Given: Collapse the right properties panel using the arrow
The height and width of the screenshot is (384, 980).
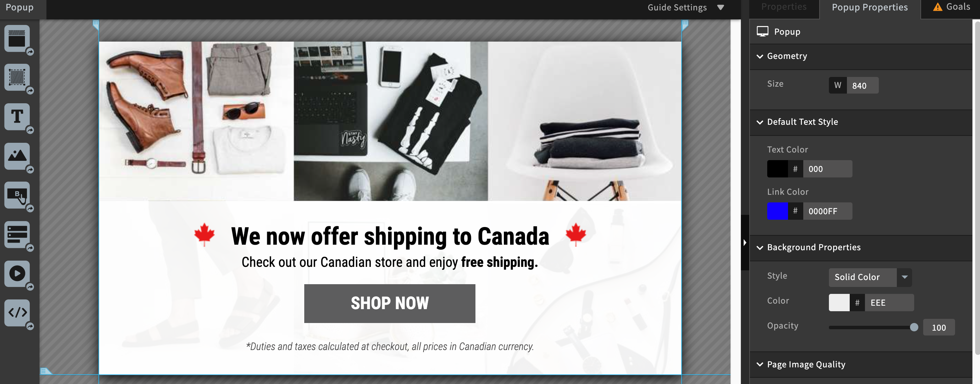Looking at the screenshot, I should 745,243.
